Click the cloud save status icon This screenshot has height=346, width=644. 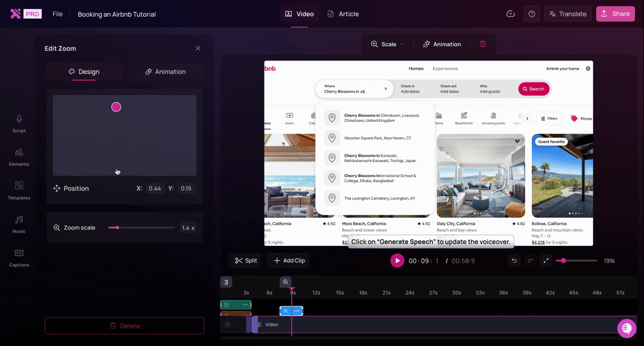[x=511, y=14]
